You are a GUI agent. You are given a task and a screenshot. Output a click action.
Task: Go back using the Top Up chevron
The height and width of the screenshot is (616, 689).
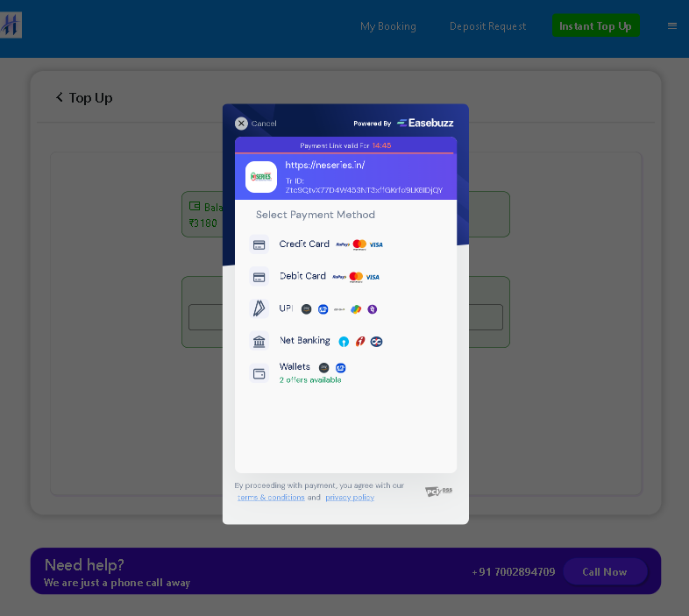click(x=60, y=97)
